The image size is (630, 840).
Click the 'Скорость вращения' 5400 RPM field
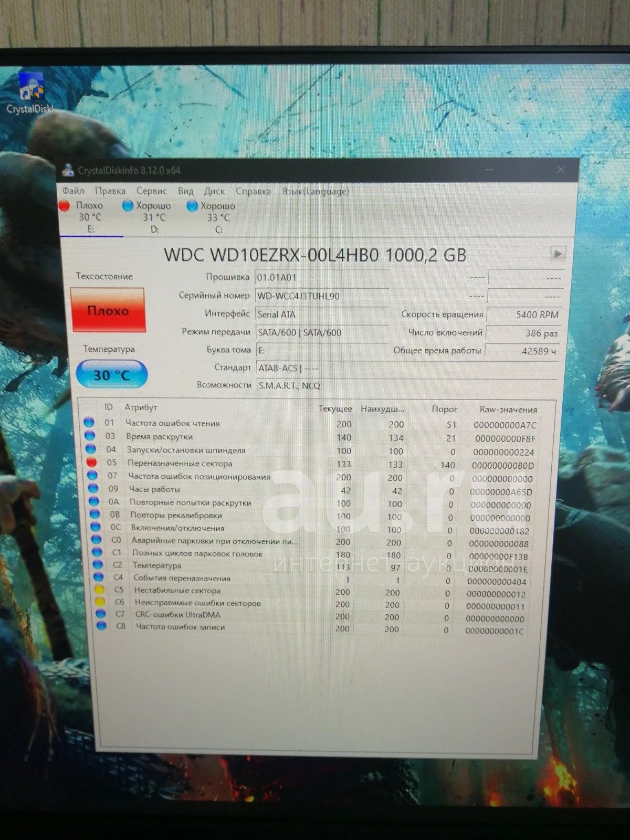[x=524, y=314]
